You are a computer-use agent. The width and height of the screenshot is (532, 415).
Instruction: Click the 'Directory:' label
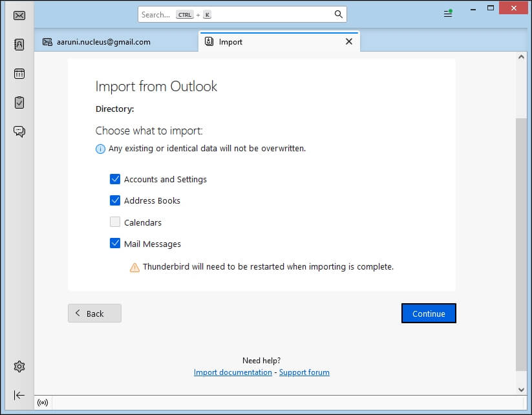click(114, 109)
